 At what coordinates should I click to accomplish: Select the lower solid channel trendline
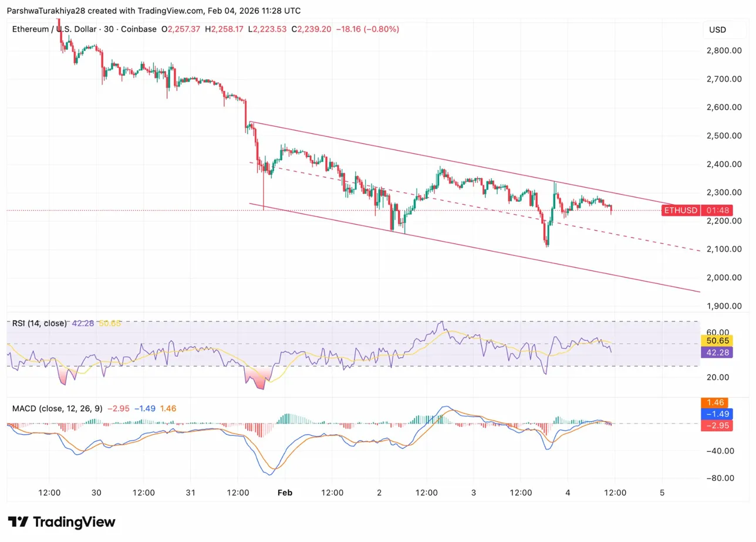470,250
